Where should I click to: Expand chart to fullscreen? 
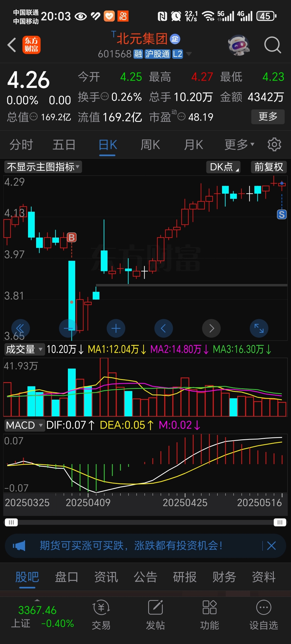[x=259, y=328]
